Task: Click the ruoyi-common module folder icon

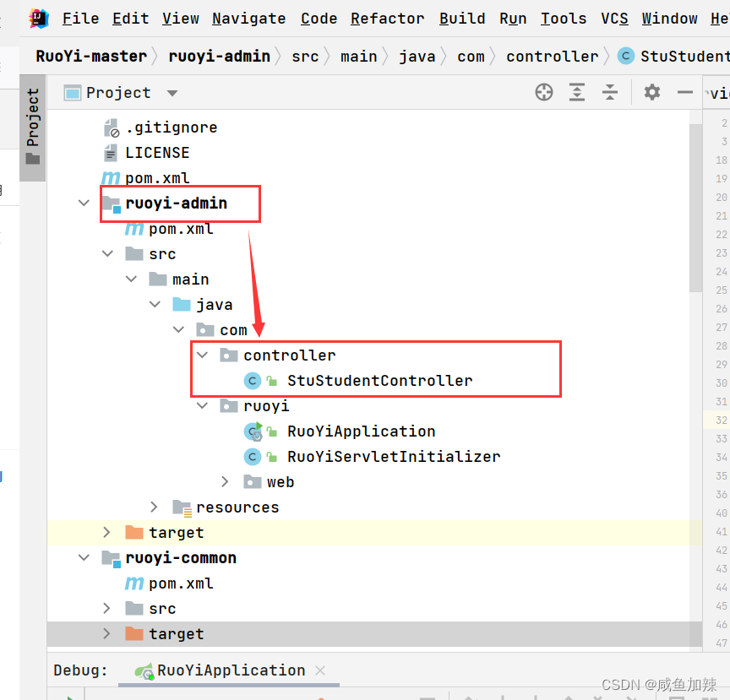Action: (112, 558)
